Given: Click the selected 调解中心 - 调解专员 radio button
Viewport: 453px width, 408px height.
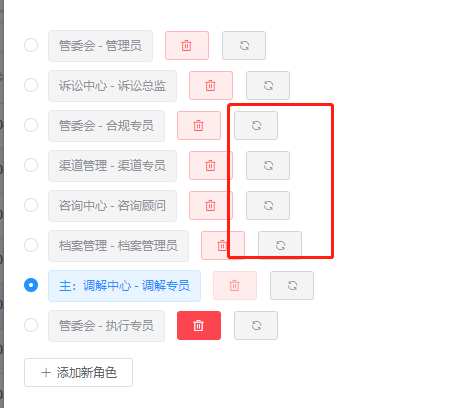Looking at the screenshot, I should tap(31, 285).
